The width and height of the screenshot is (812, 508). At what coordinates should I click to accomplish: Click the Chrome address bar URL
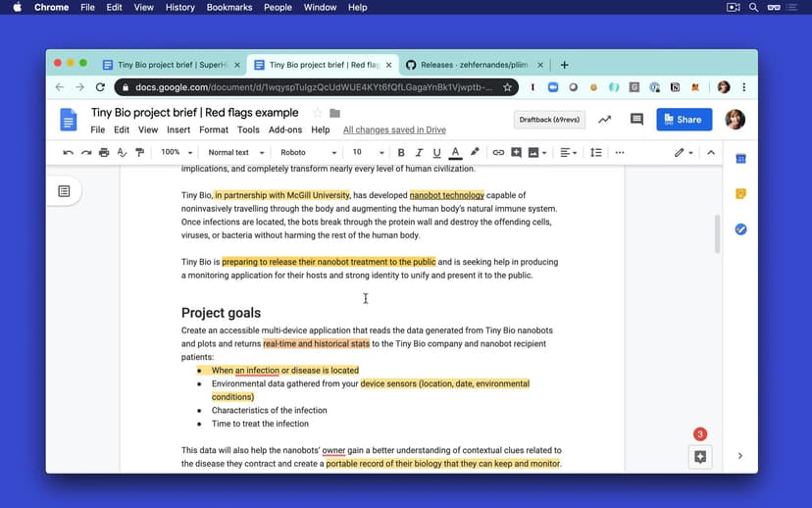314,87
